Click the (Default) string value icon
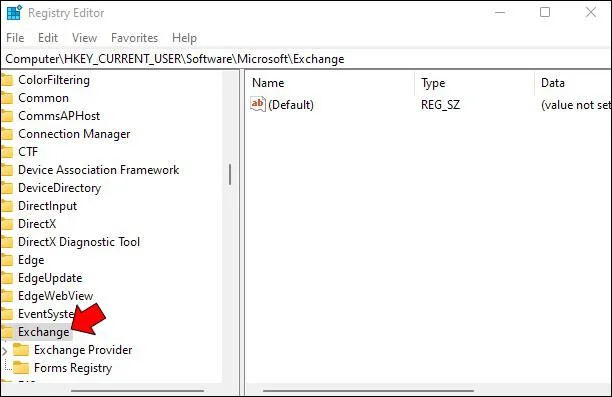This screenshot has width=612, height=397. point(258,104)
